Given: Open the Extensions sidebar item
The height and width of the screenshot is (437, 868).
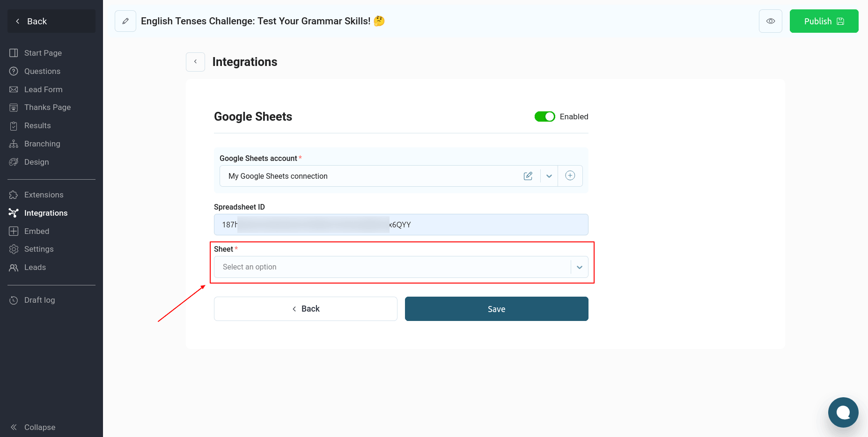Looking at the screenshot, I should (x=44, y=195).
